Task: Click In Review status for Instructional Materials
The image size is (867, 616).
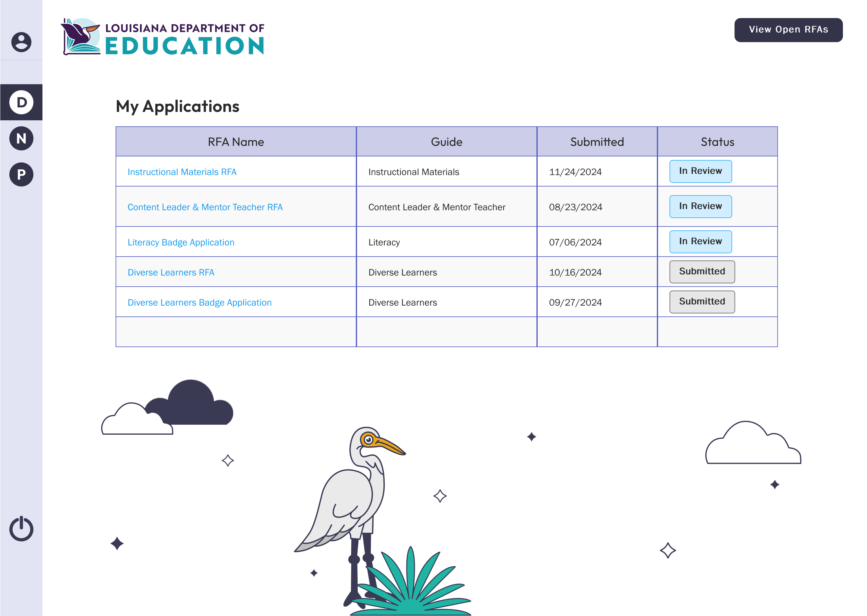Action: pyautogui.click(x=700, y=171)
